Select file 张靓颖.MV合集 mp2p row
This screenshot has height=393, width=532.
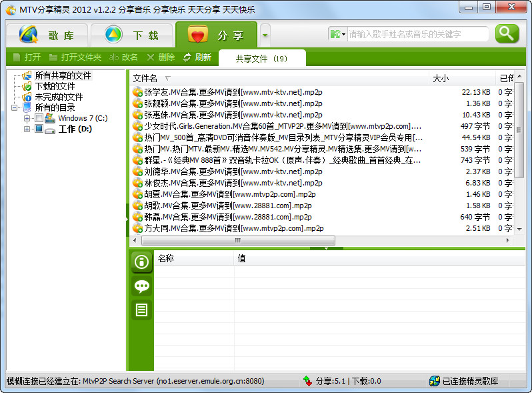pos(323,103)
